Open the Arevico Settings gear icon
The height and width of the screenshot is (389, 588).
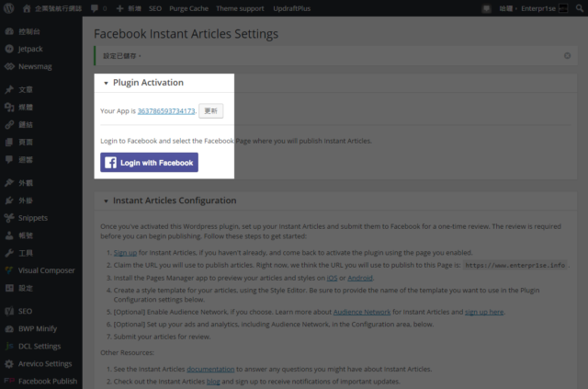pyautogui.click(x=9, y=363)
